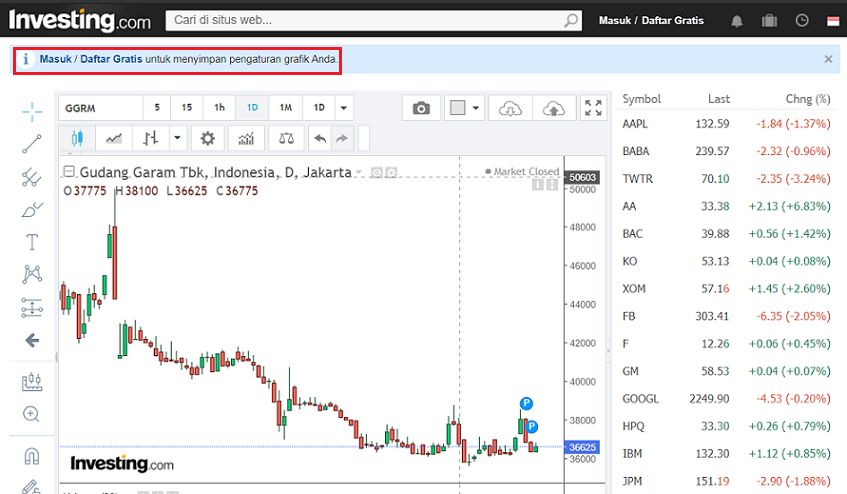Select the trend line drawing tool

coord(32,144)
